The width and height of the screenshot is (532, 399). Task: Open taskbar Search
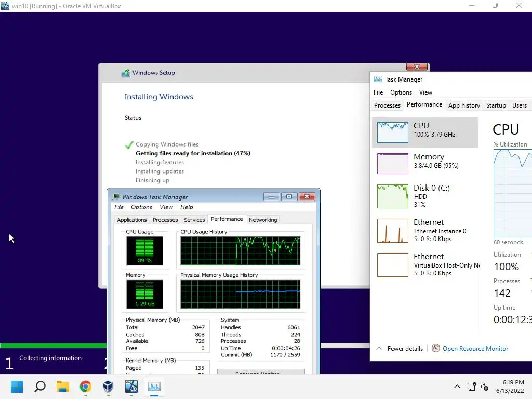coord(40,387)
